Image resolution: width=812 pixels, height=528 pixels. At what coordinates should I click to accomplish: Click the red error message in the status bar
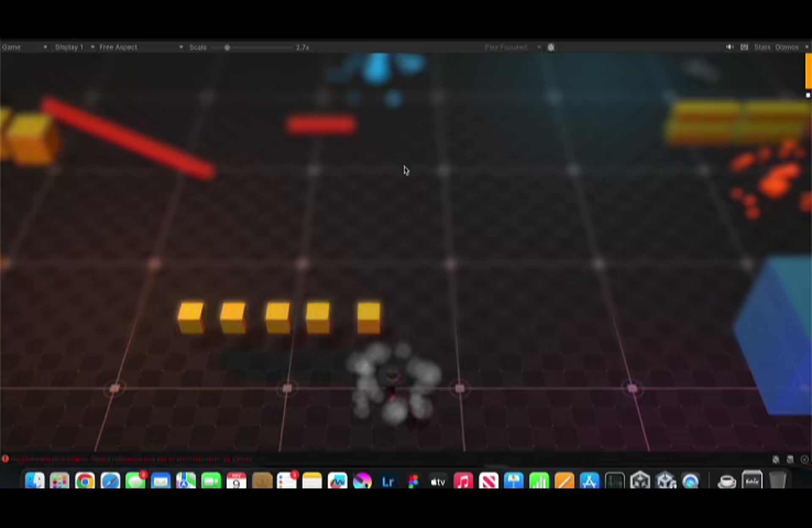pyautogui.click(x=127, y=459)
